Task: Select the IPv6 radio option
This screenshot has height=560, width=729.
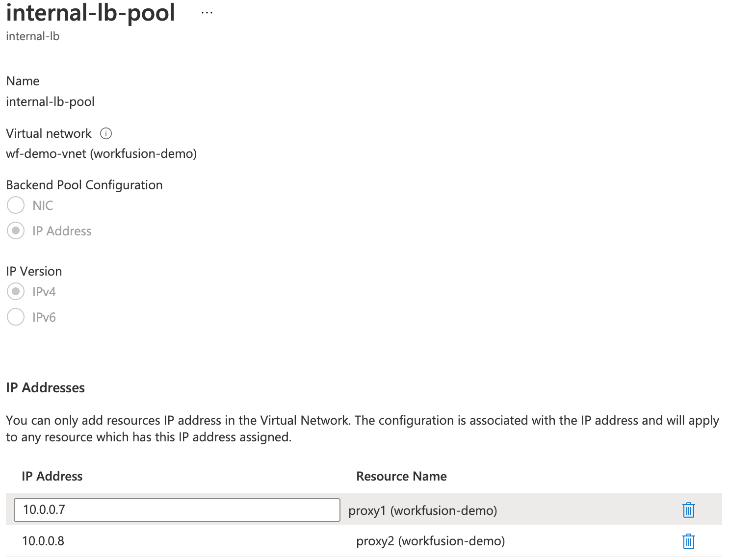Action: 16,317
